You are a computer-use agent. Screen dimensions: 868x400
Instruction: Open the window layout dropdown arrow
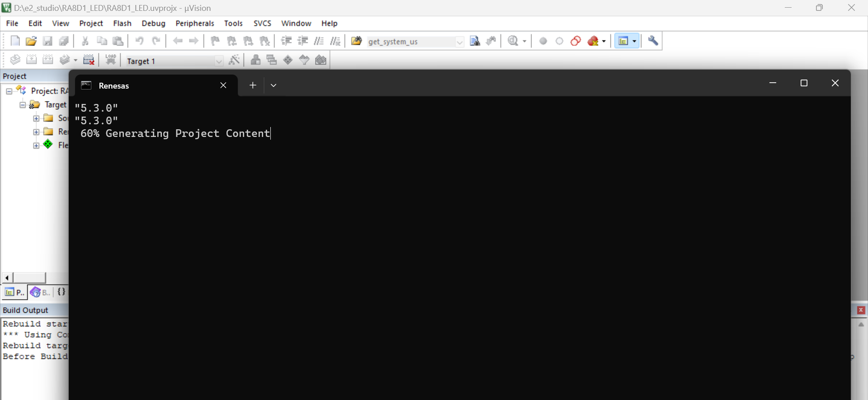point(634,41)
